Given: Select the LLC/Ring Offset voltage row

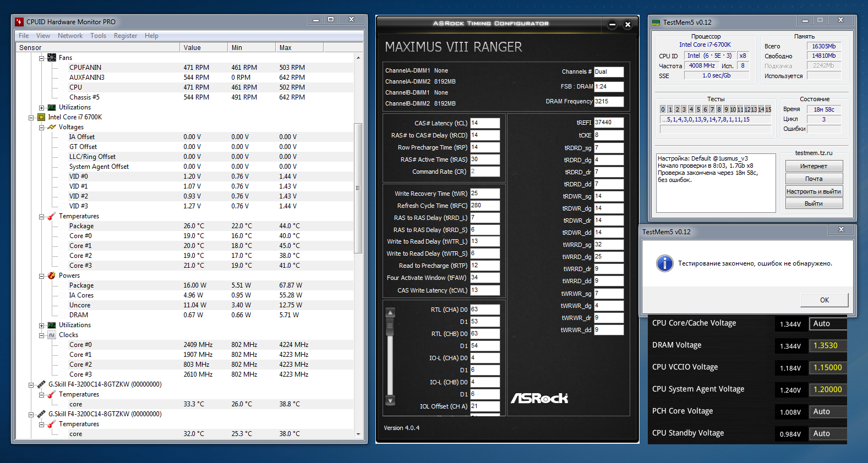Looking at the screenshot, I should 185,157.
